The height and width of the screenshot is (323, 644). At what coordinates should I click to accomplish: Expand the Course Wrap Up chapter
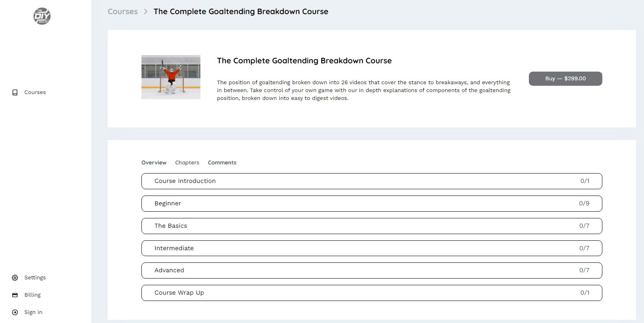click(x=371, y=293)
